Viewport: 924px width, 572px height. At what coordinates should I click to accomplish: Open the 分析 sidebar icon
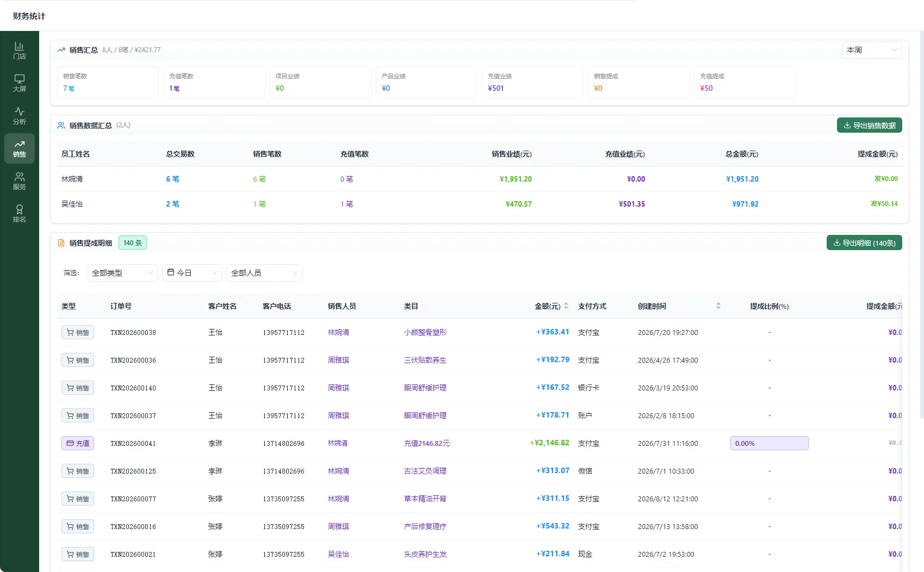coord(20,116)
